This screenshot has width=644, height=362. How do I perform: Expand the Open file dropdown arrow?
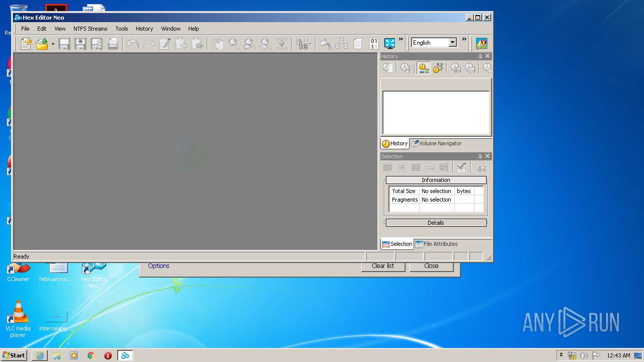pyautogui.click(x=53, y=44)
